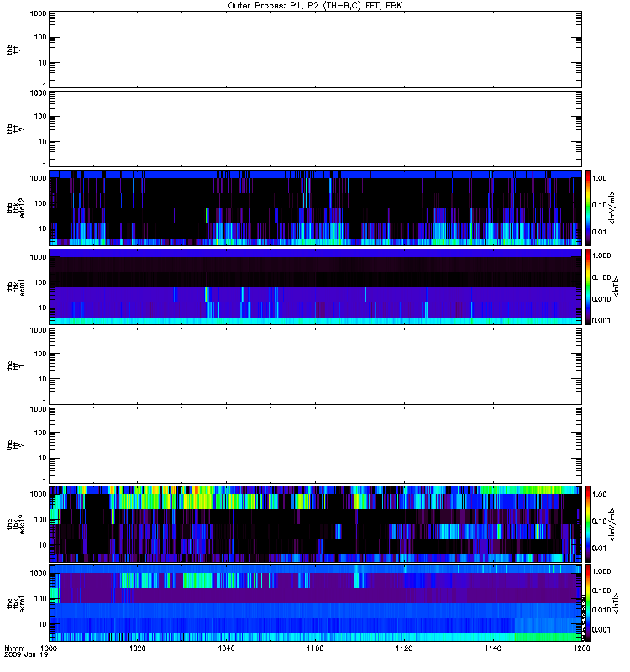
Task: Click the 'thc fff 1' y-axis title
Action: (x=16, y=366)
